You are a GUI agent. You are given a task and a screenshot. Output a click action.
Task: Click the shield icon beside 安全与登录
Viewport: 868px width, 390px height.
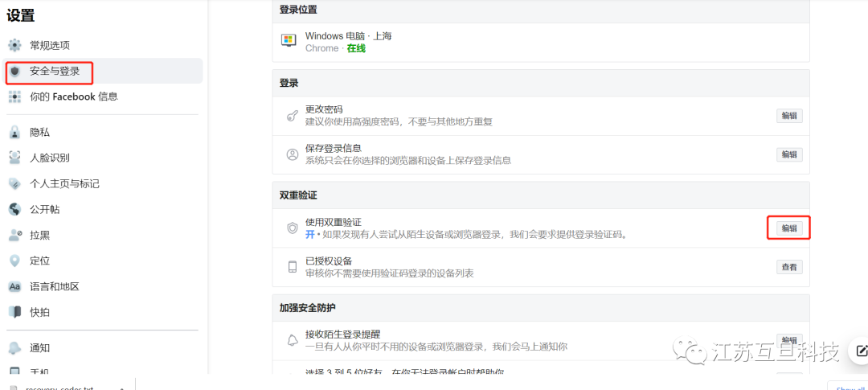(14, 71)
